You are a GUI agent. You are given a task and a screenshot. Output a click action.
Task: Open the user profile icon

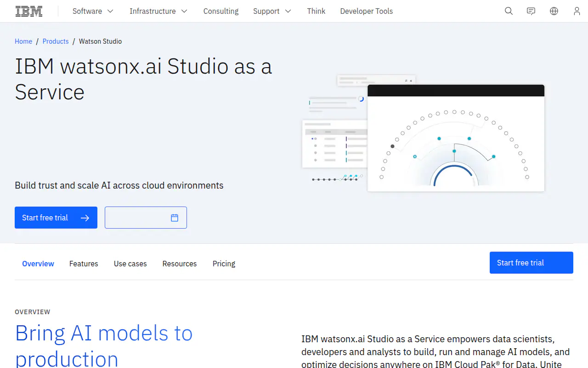click(x=577, y=11)
